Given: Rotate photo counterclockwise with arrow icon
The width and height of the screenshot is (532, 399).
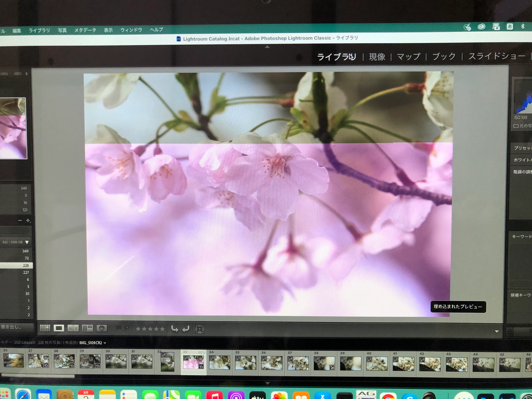Looking at the screenshot, I should [175, 329].
